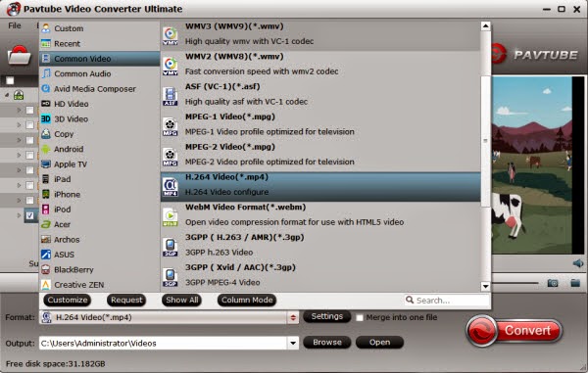
Task: Click the Output path text field
Action: point(163,343)
